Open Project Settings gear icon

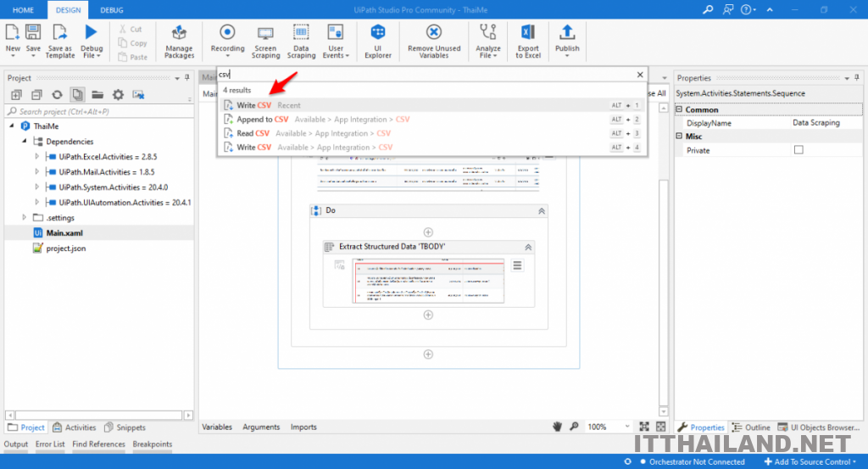coord(118,95)
